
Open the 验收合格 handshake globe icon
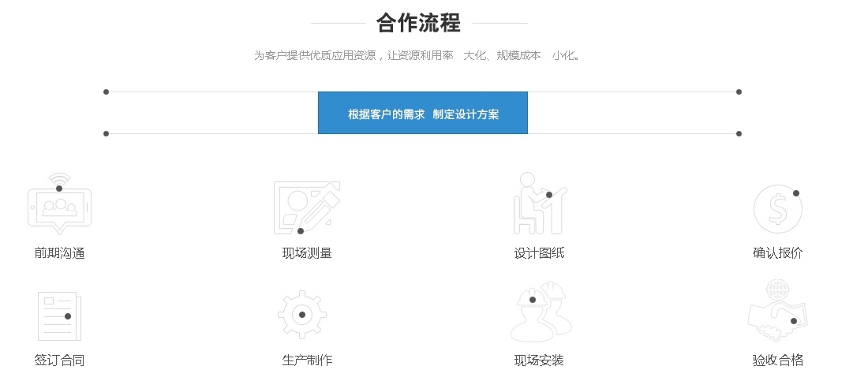tap(778, 312)
